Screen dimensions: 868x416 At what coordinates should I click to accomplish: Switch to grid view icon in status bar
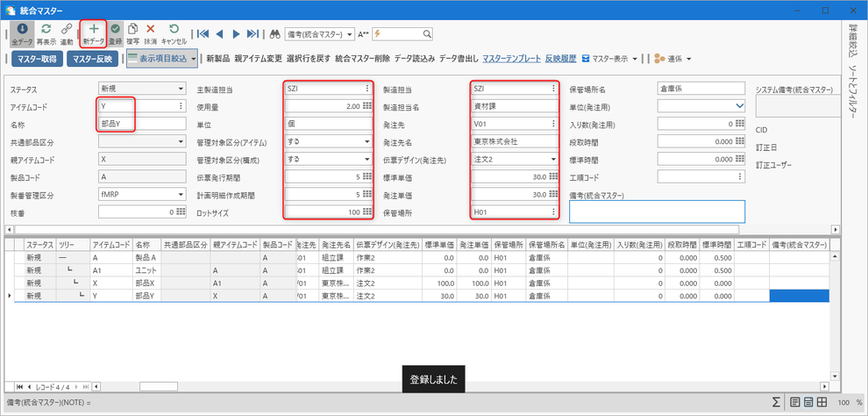coord(822,402)
